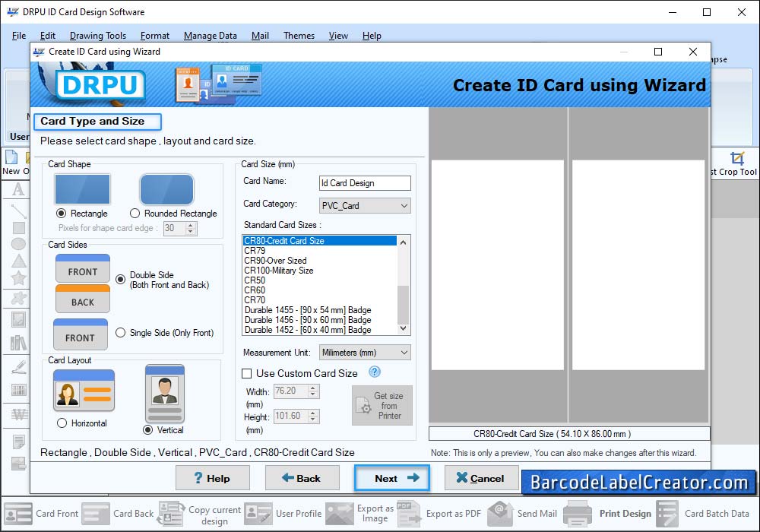Select the Star shape tool
Viewport: 760px width, 532px height.
click(x=18, y=277)
